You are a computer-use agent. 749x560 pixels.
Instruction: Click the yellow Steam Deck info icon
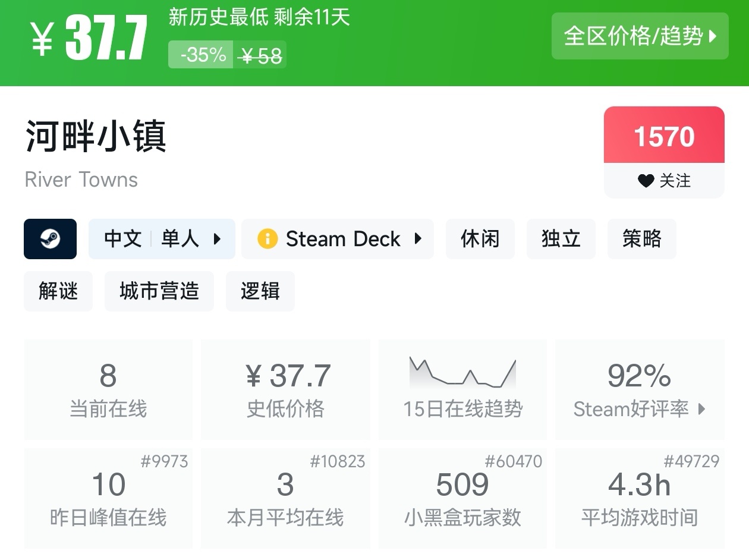(x=267, y=239)
